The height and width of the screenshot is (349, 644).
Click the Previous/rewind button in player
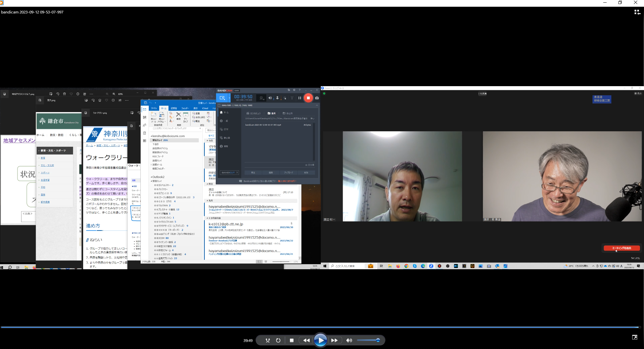tap(306, 340)
